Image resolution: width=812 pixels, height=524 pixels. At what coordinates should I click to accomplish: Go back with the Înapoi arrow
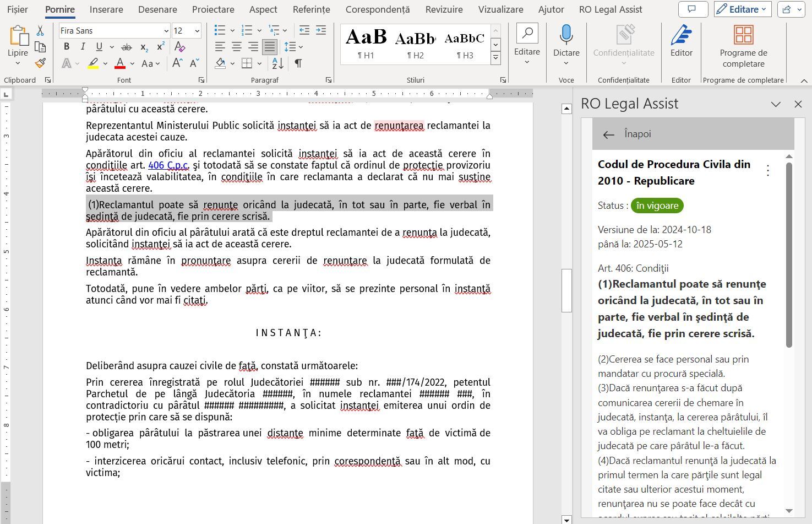[608, 134]
